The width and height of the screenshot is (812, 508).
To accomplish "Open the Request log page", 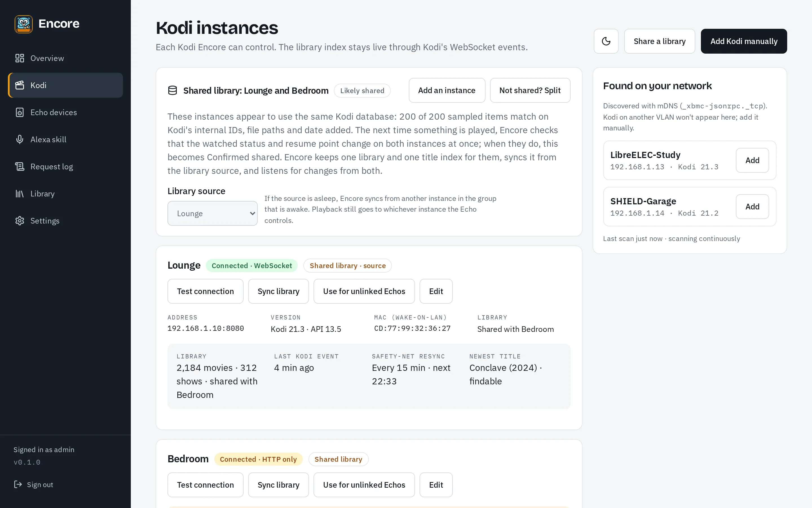I will click(65, 167).
